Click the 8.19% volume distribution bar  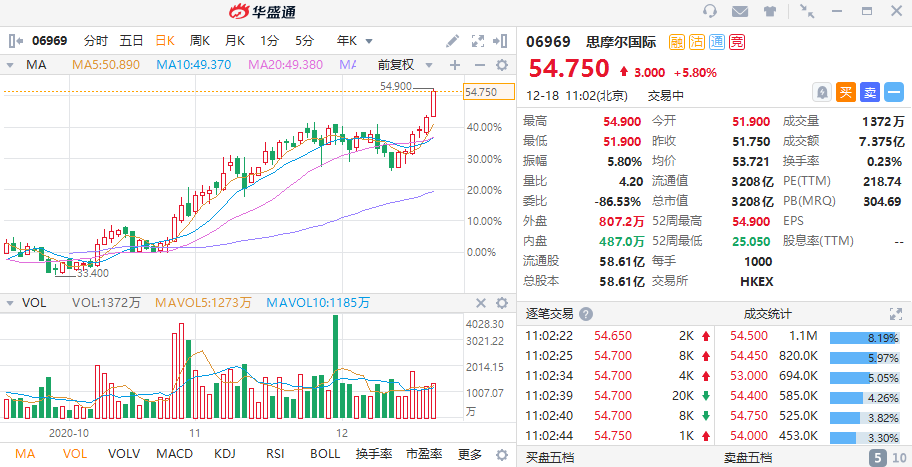coord(865,337)
